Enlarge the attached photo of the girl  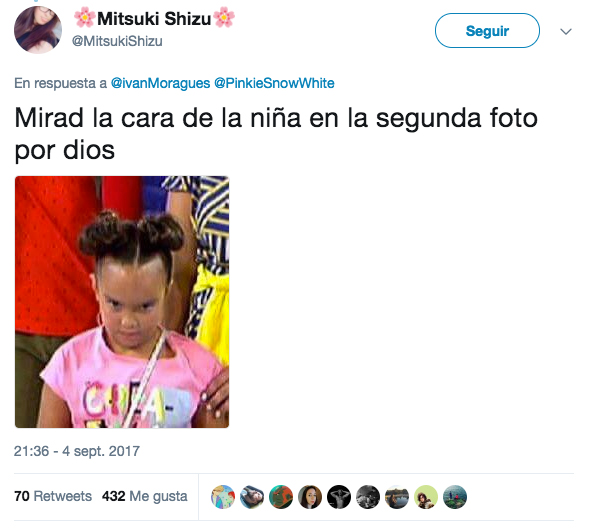pyautogui.click(x=122, y=302)
